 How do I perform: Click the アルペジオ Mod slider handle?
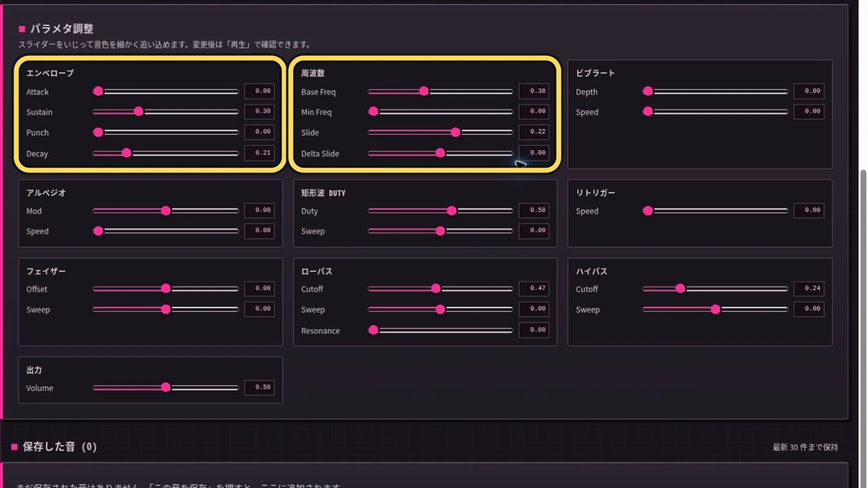(166, 210)
